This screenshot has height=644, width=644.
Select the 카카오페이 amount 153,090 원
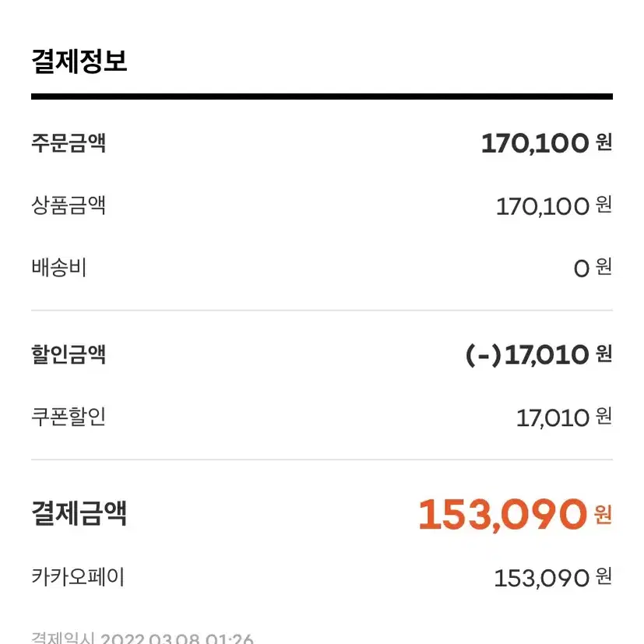[553, 577]
